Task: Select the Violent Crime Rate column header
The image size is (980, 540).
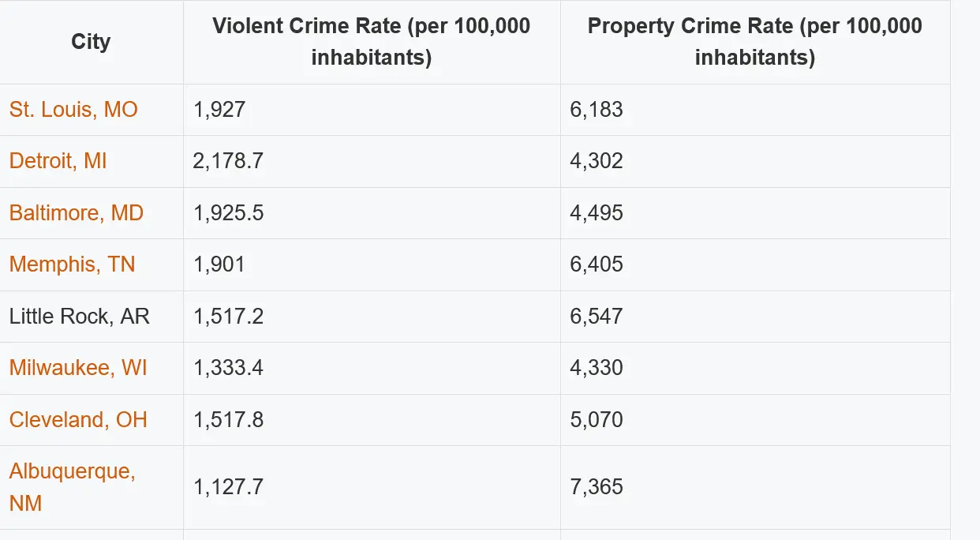Action: tap(371, 42)
